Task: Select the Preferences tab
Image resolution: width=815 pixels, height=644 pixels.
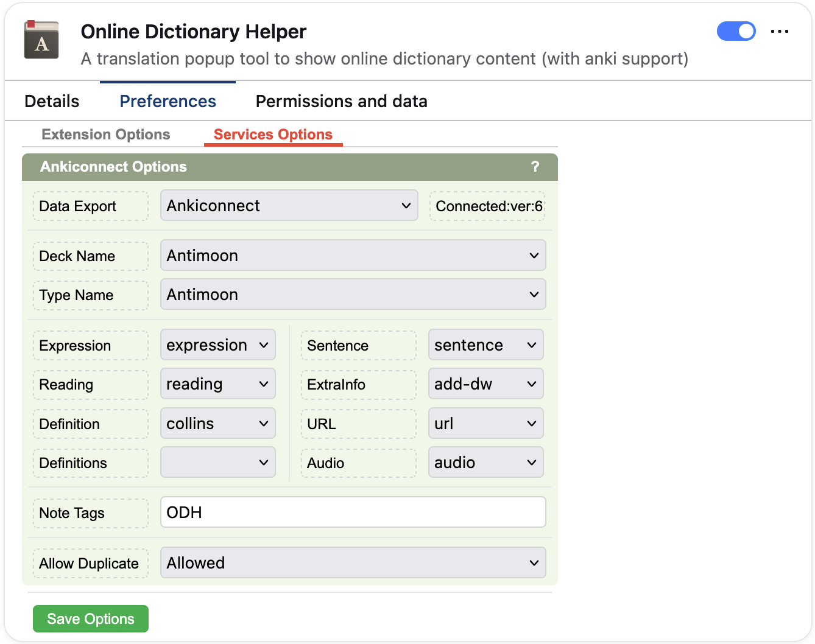Action: [x=168, y=101]
